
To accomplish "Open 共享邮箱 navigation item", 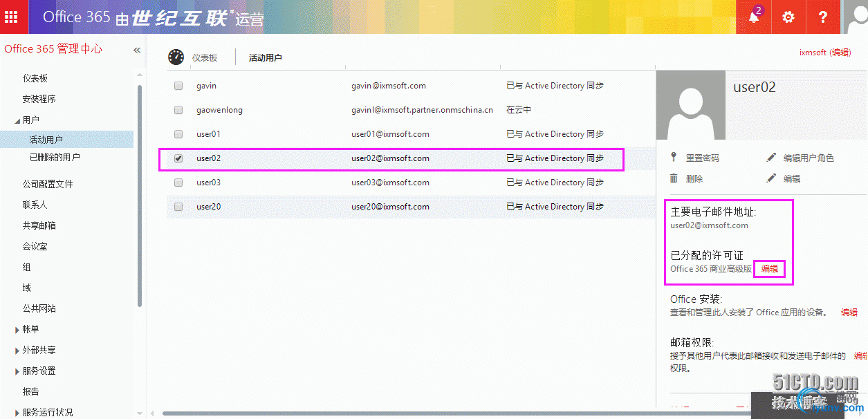I will (x=39, y=225).
